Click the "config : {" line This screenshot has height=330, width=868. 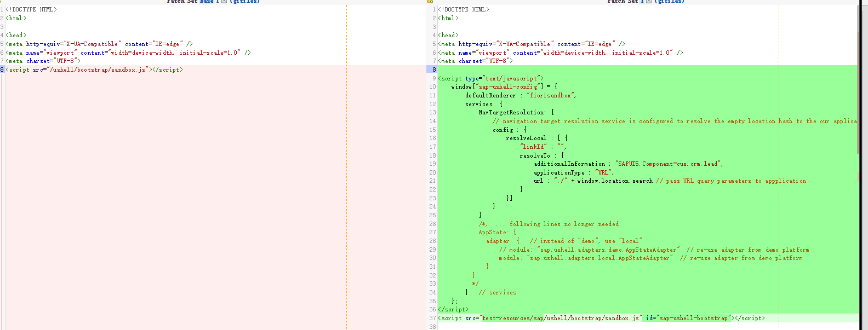[x=510, y=130]
